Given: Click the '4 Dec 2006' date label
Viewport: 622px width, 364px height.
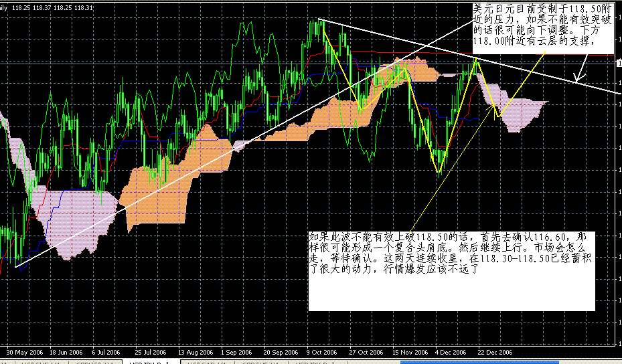Looking at the screenshot, I should click(x=451, y=352).
